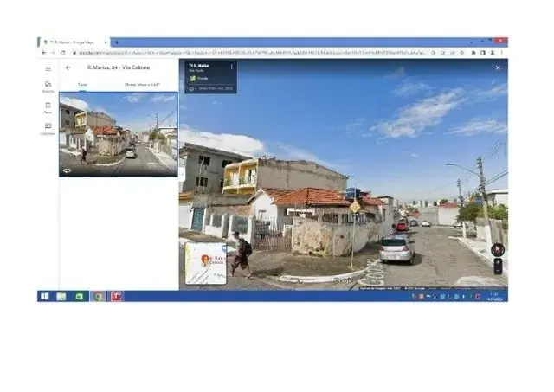Click the Contribute sidebar icon
The image size is (554, 392).
[x=48, y=128]
